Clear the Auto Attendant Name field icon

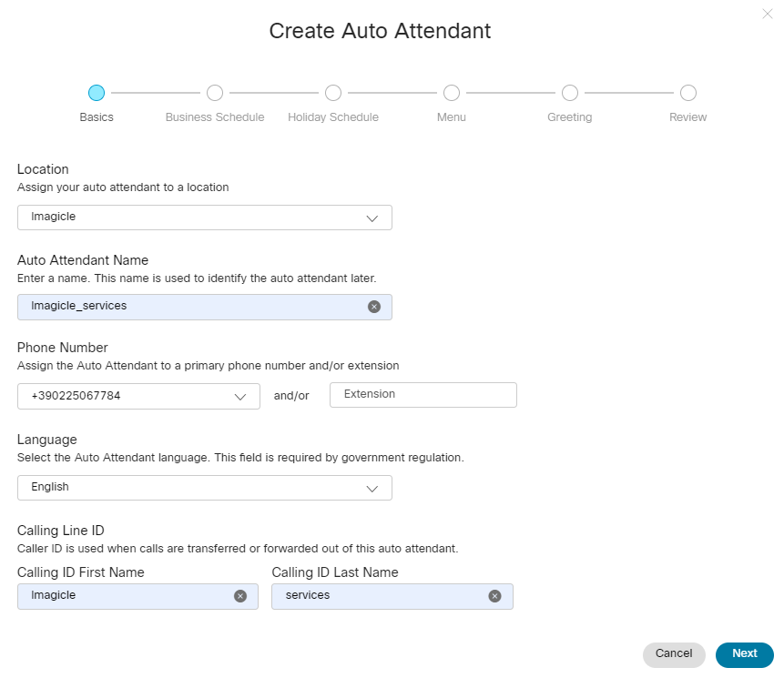(373, 307)
